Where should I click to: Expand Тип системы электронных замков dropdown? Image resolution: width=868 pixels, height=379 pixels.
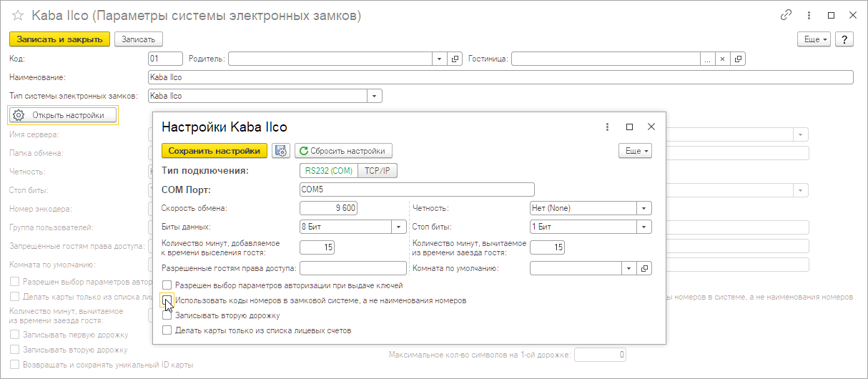[375, 96]
